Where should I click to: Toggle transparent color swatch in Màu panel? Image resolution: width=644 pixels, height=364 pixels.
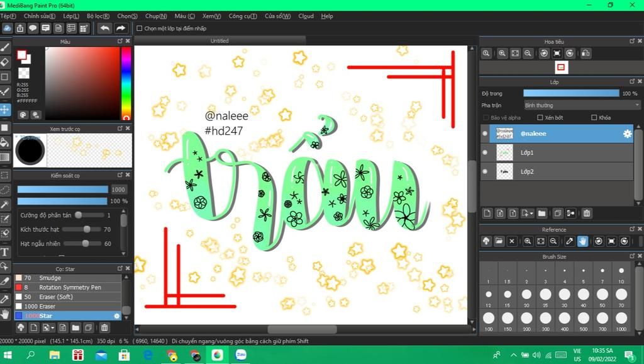click(x=24, y=73)
